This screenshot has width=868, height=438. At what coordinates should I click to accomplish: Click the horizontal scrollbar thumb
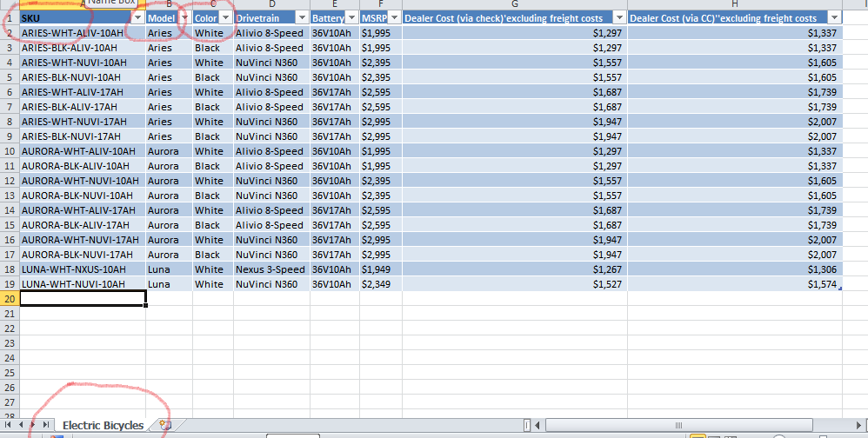(x=679, y=425)
